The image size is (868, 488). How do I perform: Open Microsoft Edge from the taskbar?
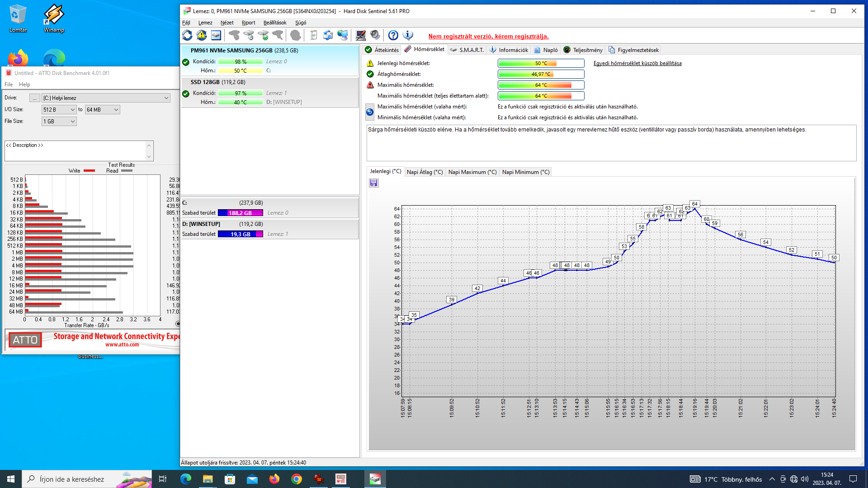(186, 479)
